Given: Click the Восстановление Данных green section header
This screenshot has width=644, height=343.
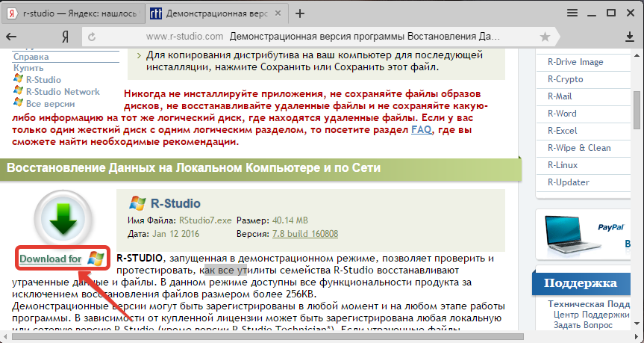Looking at the screenshot, I should coord(260,168).
